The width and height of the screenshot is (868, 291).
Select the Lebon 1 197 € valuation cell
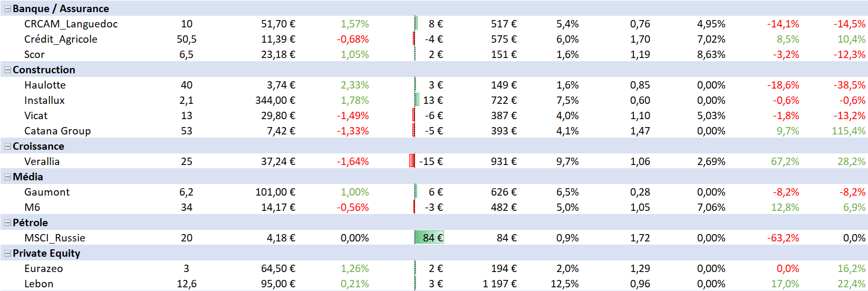coord(499,284)
